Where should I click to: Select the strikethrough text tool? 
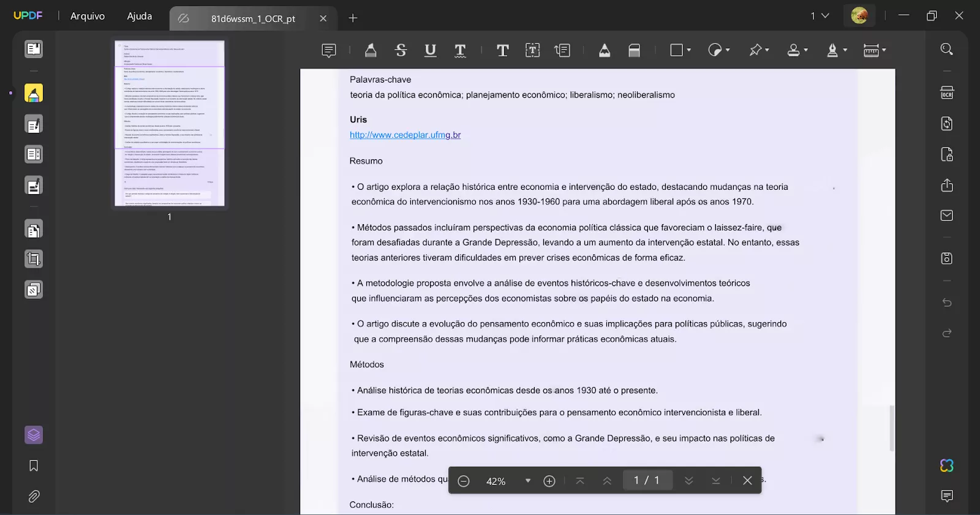pos(401,50)
